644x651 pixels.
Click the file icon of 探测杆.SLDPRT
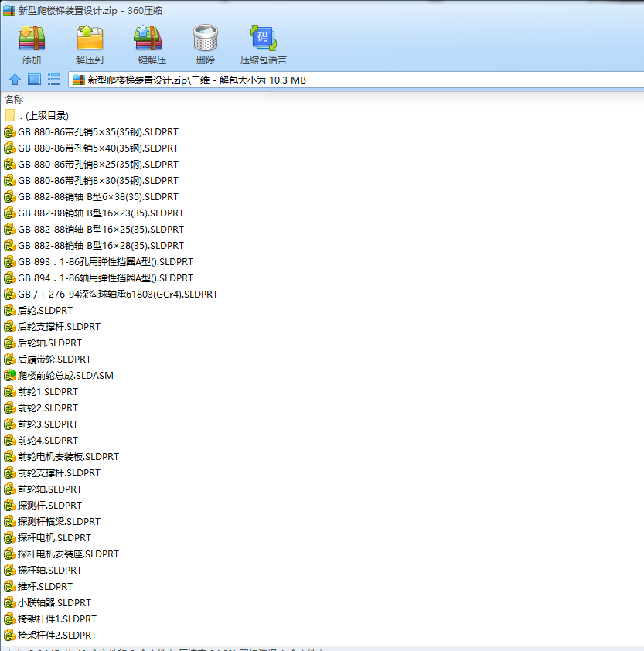[9, 506]
